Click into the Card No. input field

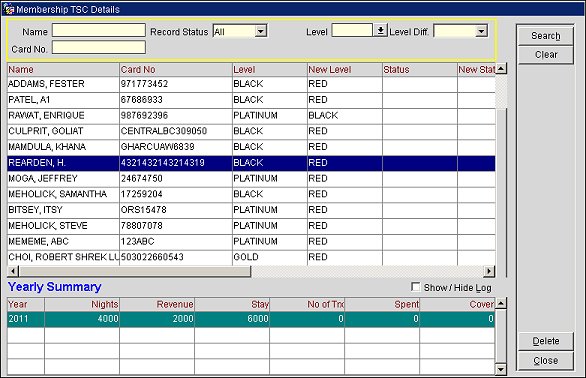tap(99, 47)
